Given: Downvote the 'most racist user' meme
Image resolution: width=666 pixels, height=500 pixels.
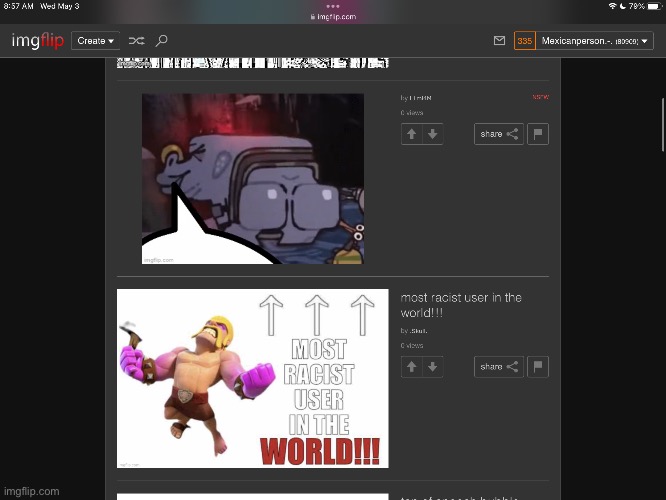Looking at the screenshot, I should coord(433,367).
